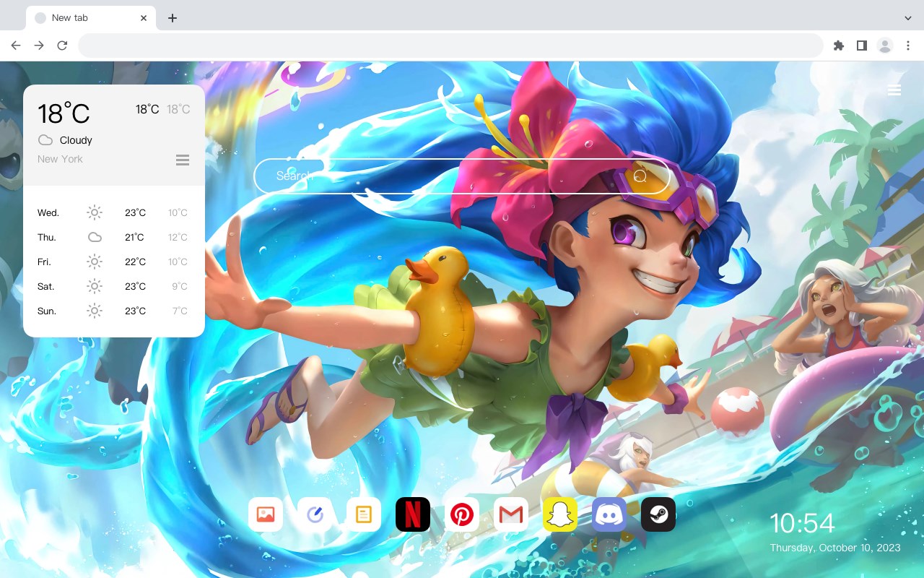Open a new tab with plus button

pos(172,18)
